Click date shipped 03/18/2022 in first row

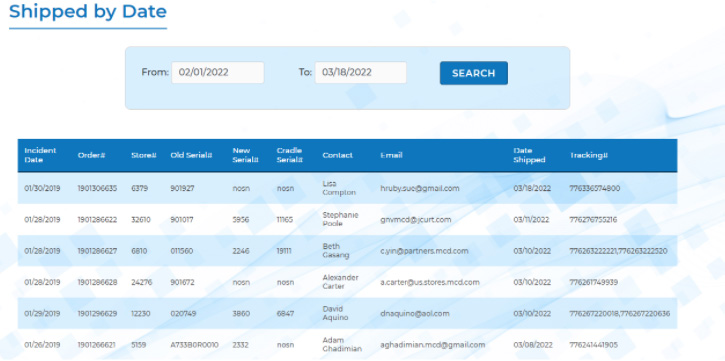point(532,188)
